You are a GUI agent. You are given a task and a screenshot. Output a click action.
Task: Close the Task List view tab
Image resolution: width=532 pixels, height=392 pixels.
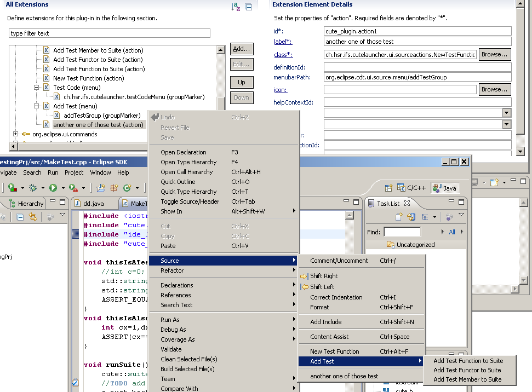407,203
